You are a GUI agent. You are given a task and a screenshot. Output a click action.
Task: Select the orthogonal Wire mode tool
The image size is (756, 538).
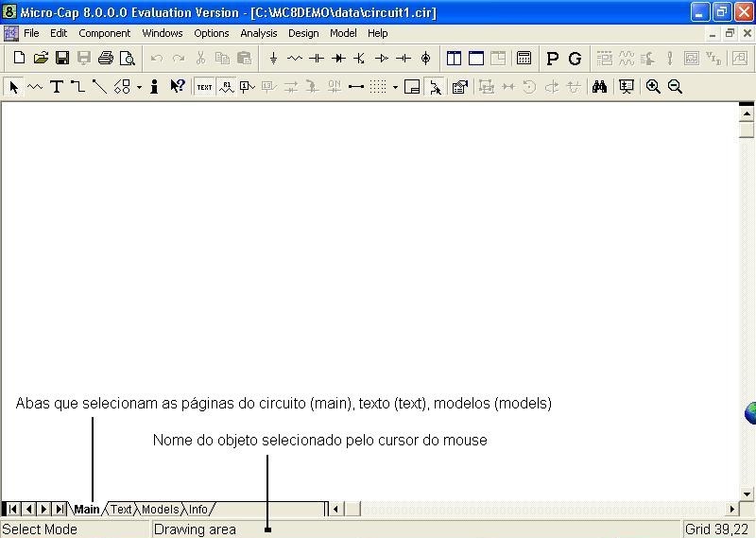[77, 87]
